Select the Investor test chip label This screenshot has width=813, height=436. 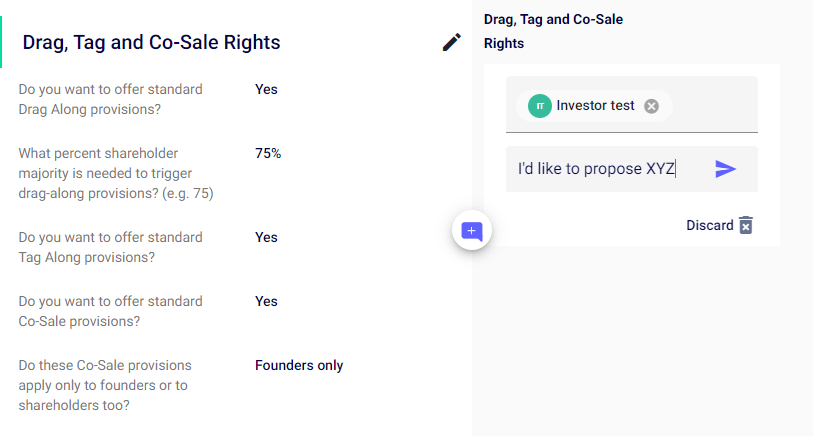coord(595,106)
